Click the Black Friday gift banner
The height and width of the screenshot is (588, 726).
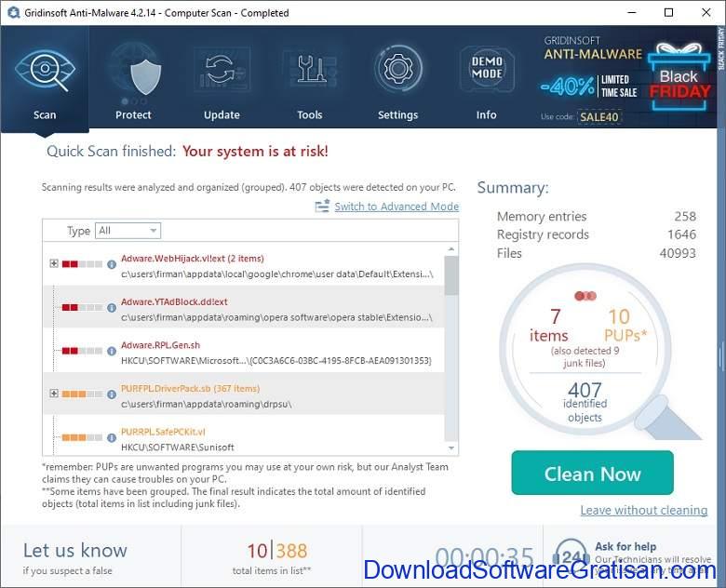pyautogui.click(x=679, y=77)
